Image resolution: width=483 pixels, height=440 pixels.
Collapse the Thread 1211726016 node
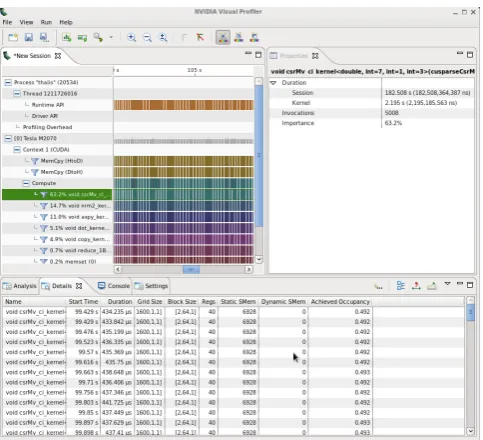click(17, 94)
